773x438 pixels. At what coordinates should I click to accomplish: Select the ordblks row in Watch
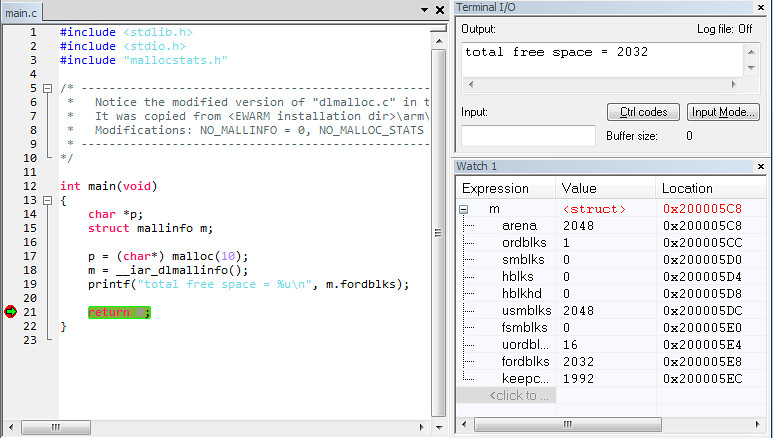click(611, 243)
